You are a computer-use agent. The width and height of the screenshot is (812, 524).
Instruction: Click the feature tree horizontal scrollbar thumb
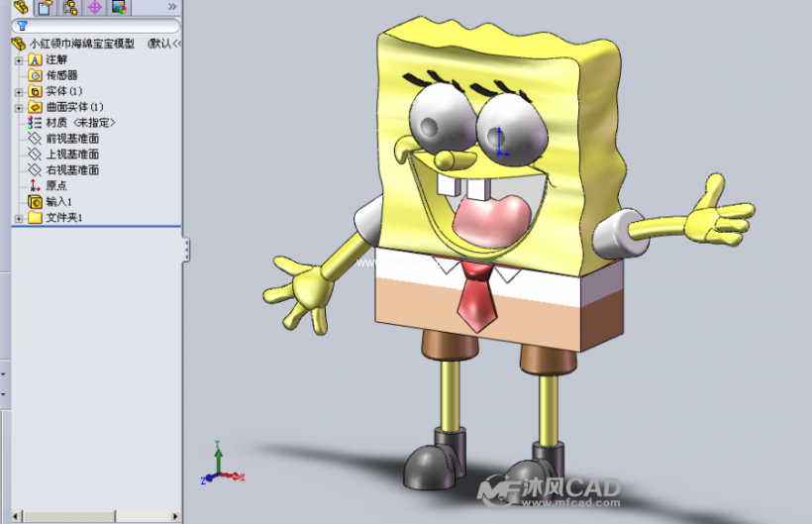69,516
